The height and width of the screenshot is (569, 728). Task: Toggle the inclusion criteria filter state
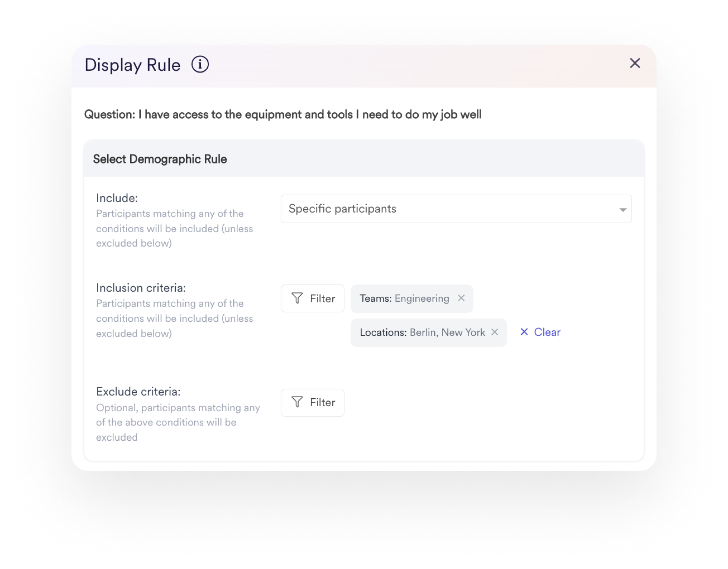(x=312, y=298)
